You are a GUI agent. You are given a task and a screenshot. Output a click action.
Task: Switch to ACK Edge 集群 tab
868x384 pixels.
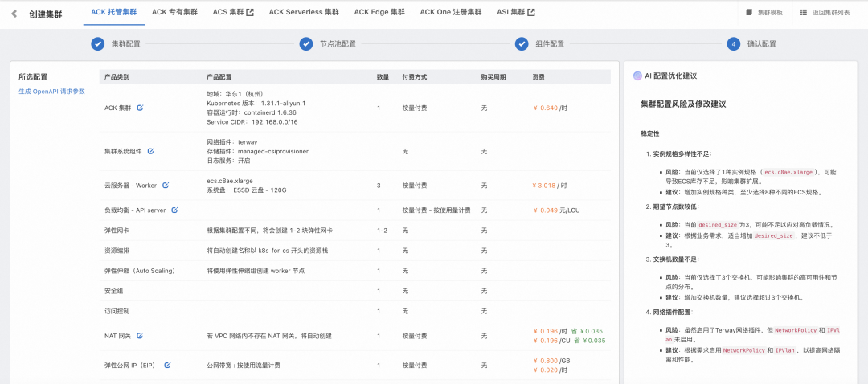pos(379,12)
